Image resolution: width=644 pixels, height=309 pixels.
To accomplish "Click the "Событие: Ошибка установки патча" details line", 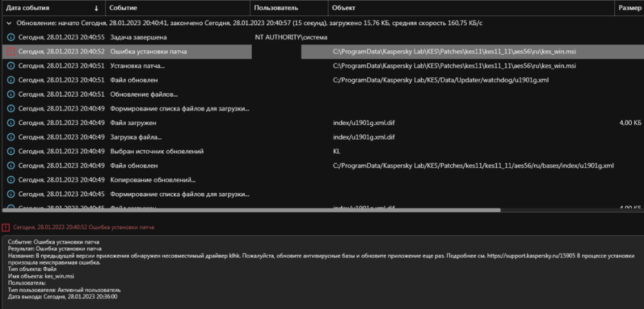I will (53, 242).
